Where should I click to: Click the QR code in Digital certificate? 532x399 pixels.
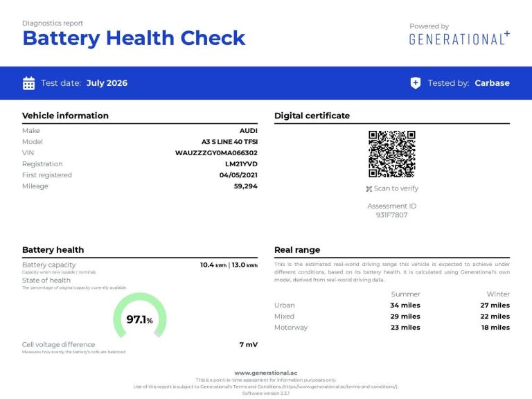pyautogui.click(x=392, y=154)
